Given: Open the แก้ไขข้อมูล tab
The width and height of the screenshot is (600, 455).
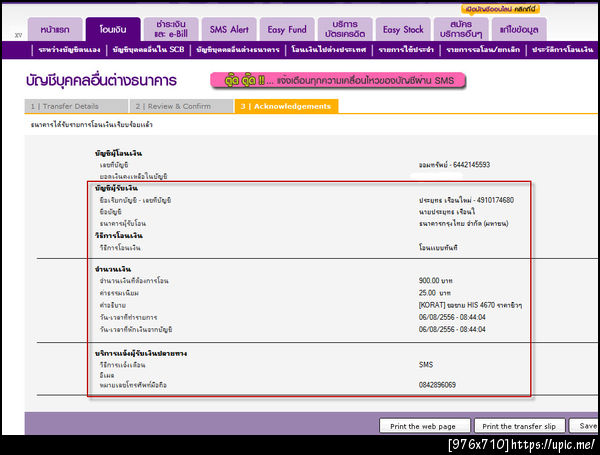Looking at the screenshot, I should click(519, 29).
